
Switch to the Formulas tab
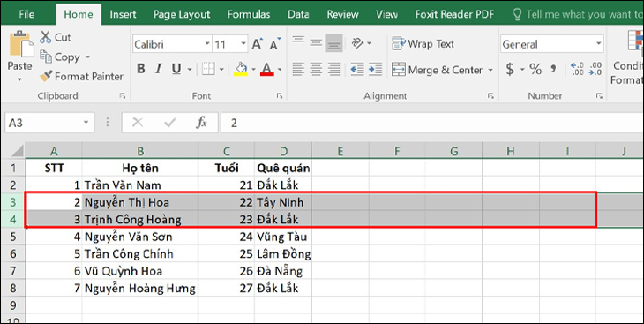tap(249, 14)
